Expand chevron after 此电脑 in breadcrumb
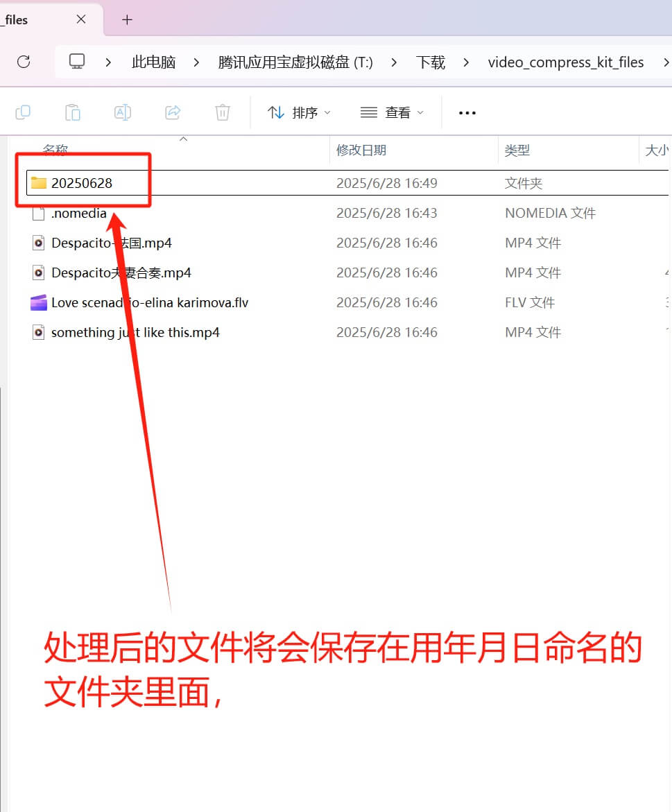Viewport: 672px width, 812px height. pos(197,62)
